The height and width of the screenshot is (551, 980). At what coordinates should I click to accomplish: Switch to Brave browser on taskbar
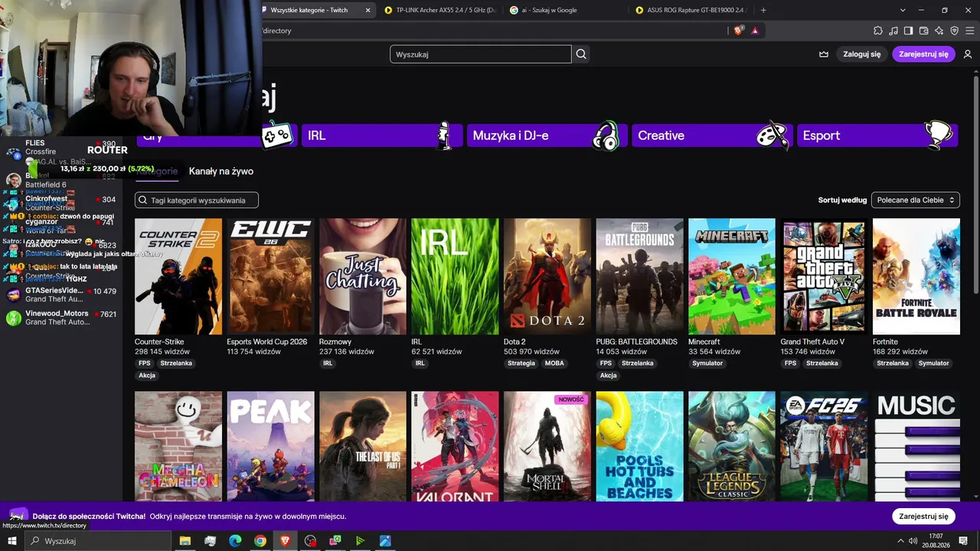click(286, 541)
